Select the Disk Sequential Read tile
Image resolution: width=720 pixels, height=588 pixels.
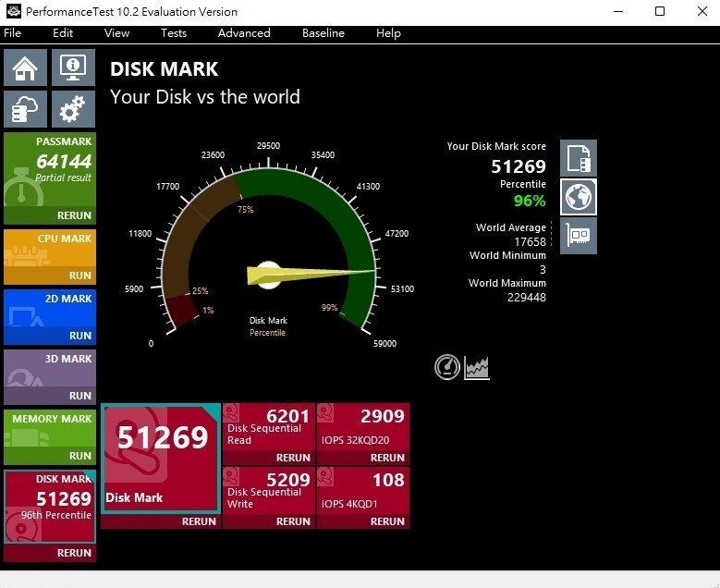[269, 427]
